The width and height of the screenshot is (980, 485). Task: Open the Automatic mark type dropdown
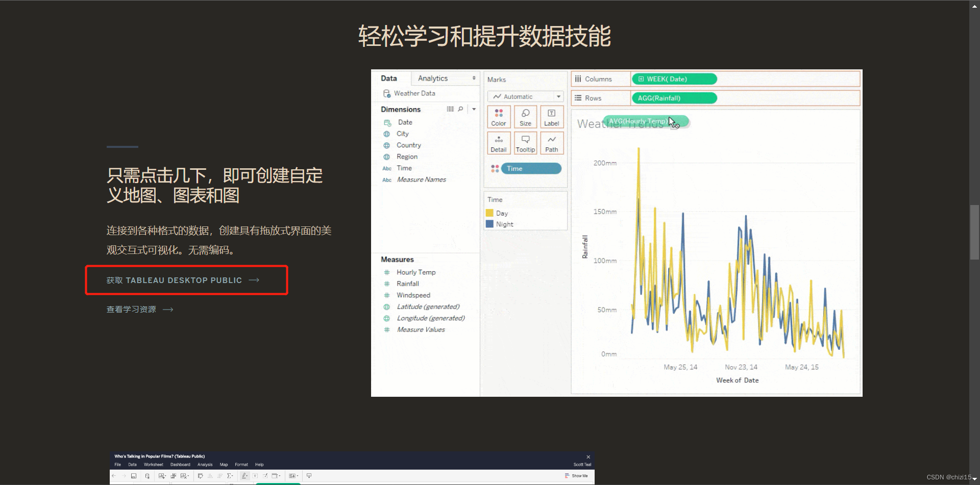pos(525,96)
